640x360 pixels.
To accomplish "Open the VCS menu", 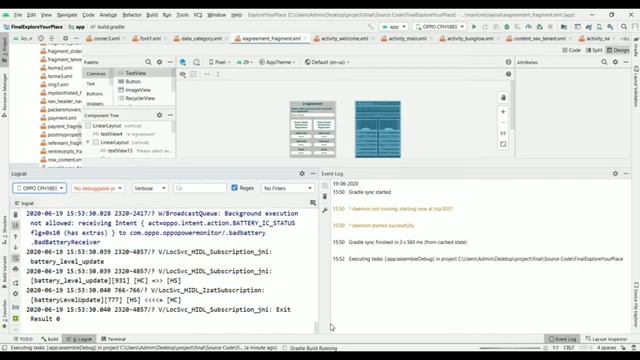I will (x=198, y=15).
